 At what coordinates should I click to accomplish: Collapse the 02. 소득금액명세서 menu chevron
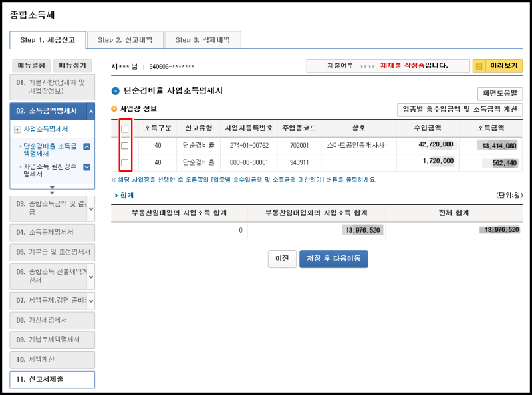tap(91, 111)
